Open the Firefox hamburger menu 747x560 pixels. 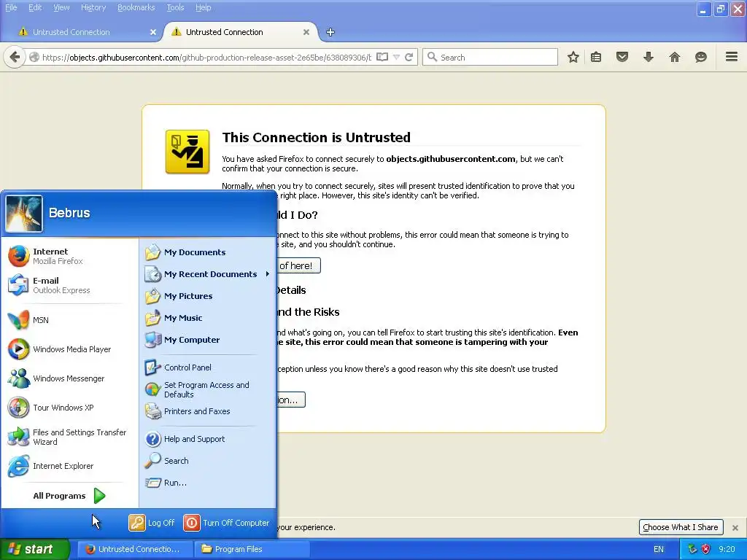732,57
